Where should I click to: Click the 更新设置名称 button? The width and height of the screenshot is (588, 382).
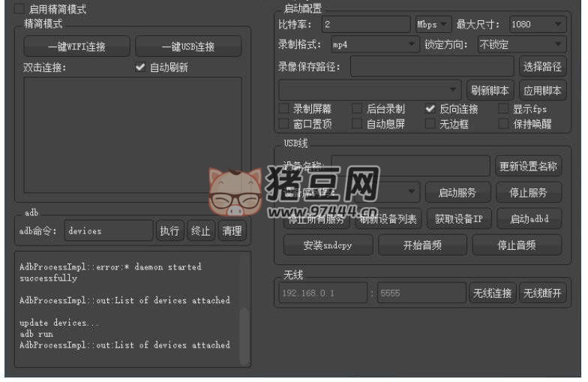click(528, 166)
